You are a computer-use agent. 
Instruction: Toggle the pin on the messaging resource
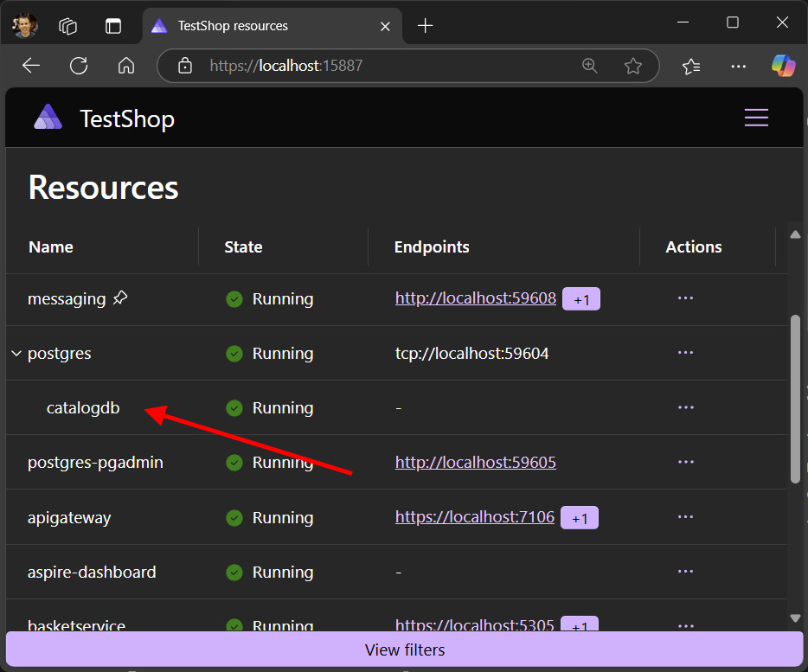pos(120,298)
